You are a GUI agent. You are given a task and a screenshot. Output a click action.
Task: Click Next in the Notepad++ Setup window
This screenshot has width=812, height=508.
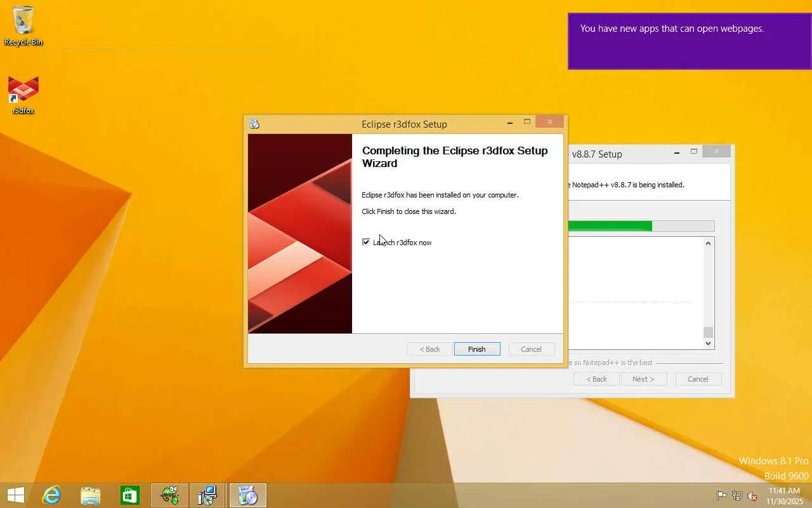tap(643, 379)
